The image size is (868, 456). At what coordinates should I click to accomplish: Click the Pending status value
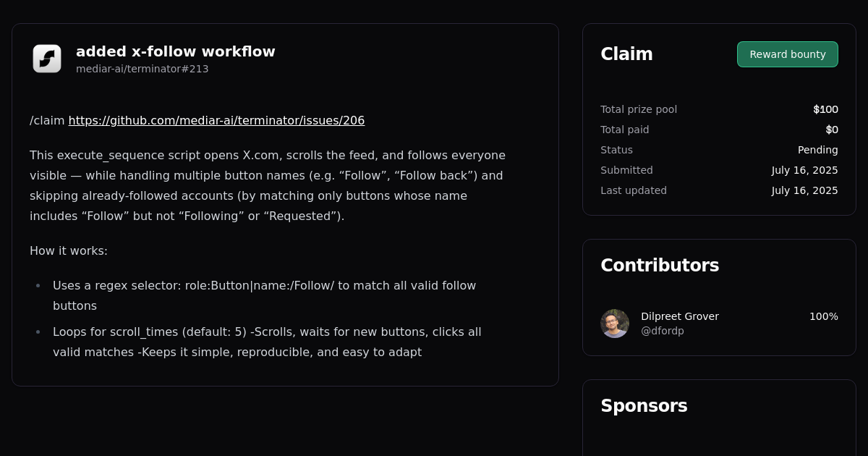tap(818, 150)
